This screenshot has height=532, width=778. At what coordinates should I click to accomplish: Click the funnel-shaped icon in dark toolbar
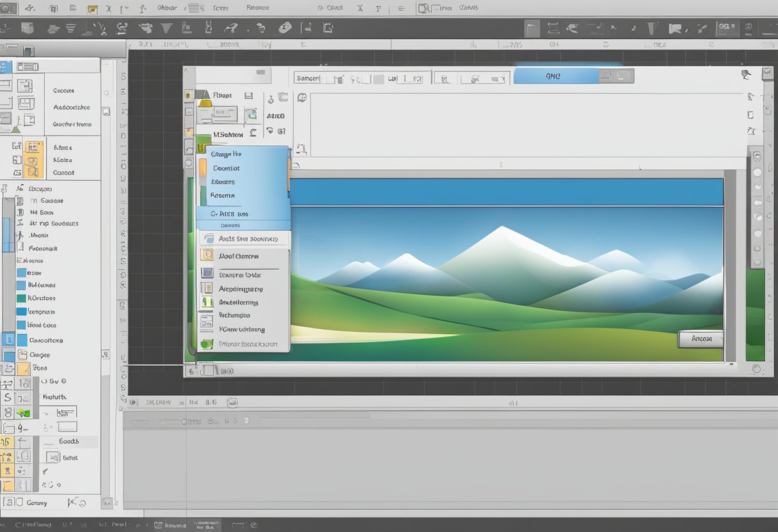(166, 28)
